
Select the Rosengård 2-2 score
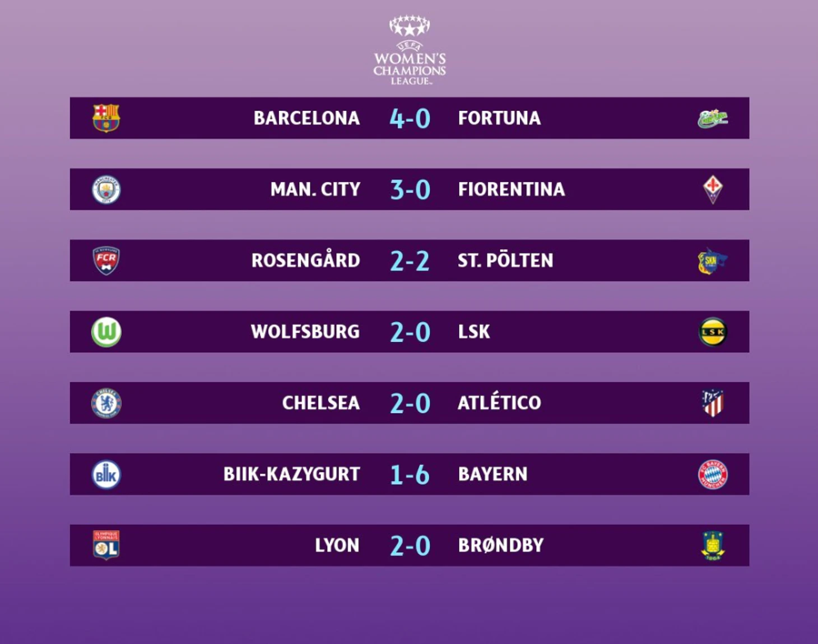pos(410,261)
